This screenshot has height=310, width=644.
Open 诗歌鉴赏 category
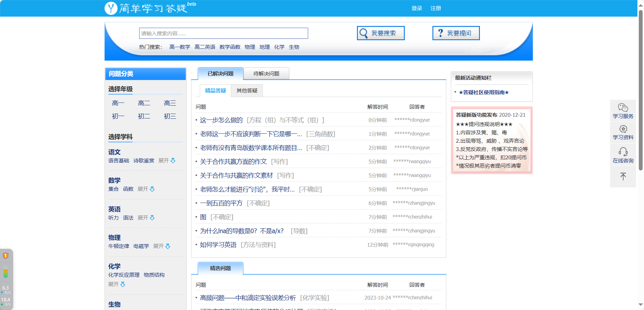(x=144, y=161)
